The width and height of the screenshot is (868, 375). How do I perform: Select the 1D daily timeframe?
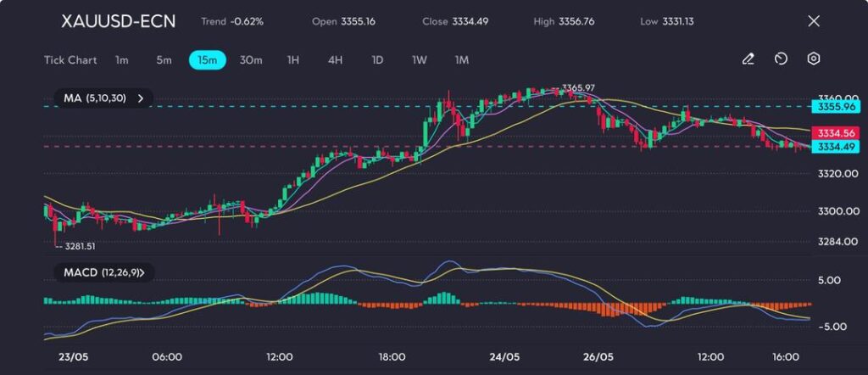point(377,60)
